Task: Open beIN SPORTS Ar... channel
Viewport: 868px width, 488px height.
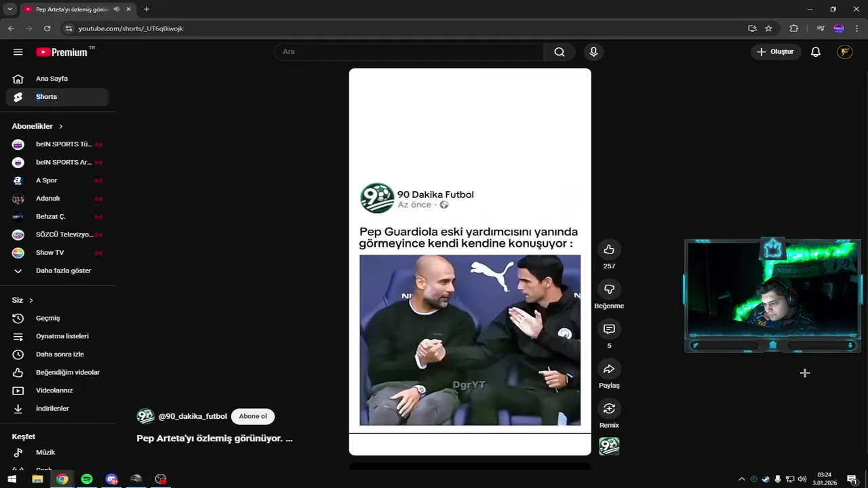Action: tap(57, 163)
